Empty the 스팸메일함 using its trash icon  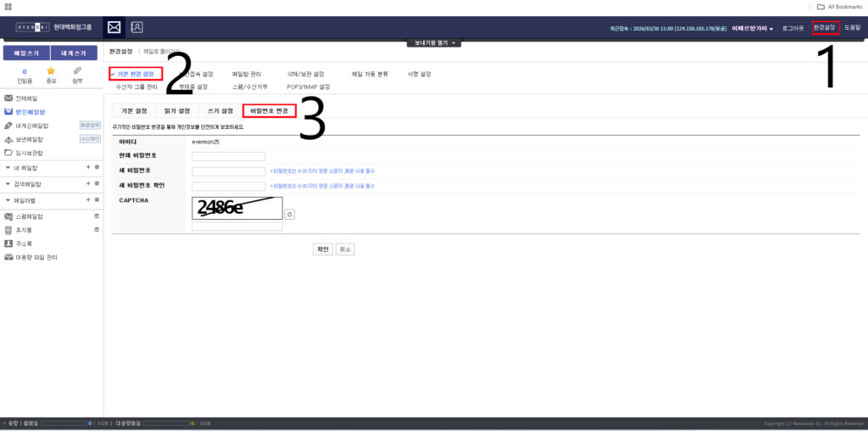point(96,216)
